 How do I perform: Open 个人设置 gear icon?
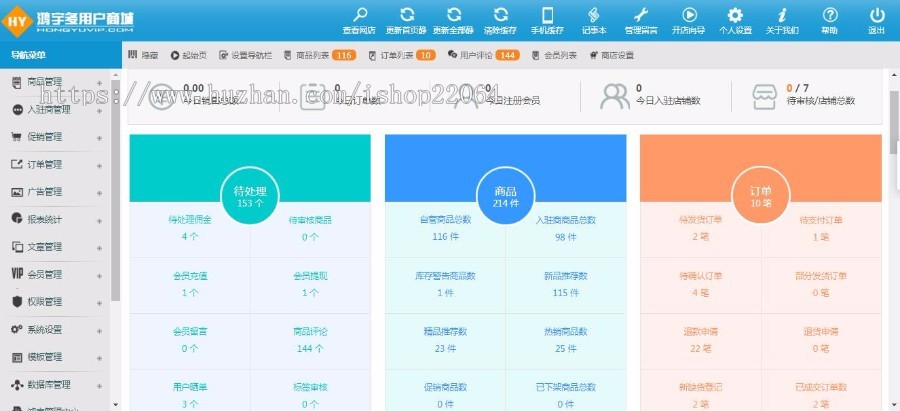tap(735, 15)
